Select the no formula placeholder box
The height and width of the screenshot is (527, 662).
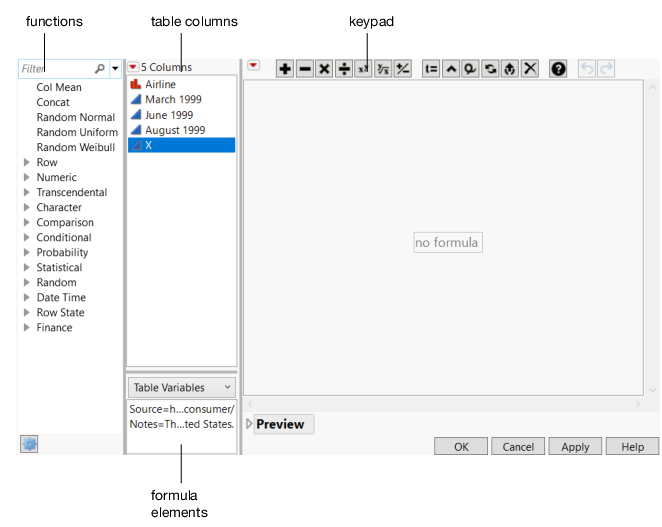[x=448, y=242]
